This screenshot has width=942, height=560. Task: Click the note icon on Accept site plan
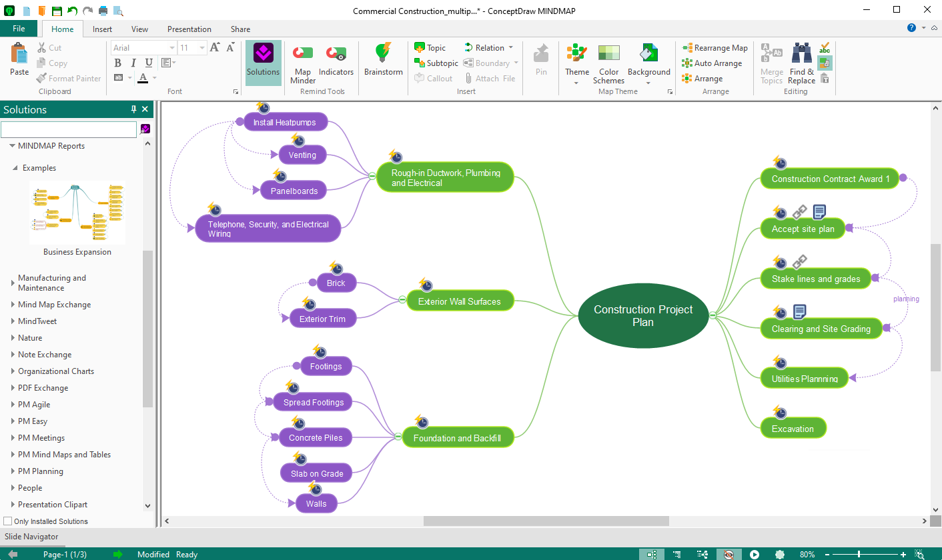tap(819, 211)
